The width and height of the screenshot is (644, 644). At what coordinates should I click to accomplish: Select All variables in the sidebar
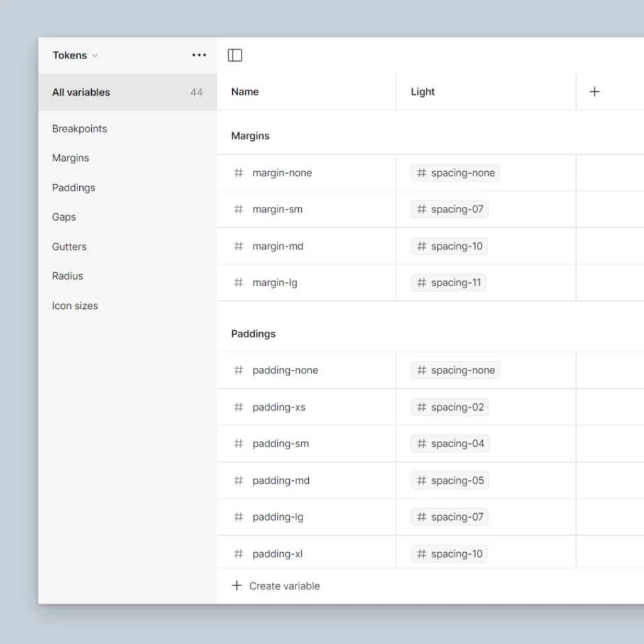click(80, 92)
